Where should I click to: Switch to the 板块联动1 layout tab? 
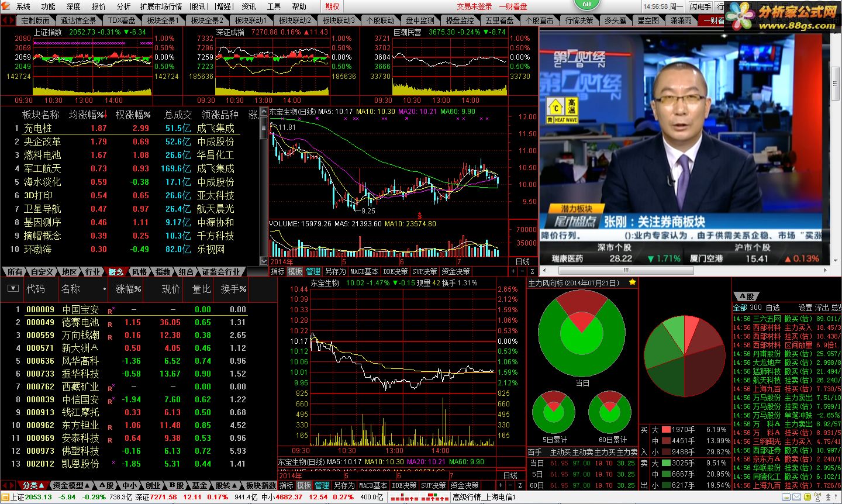point(250,20)
